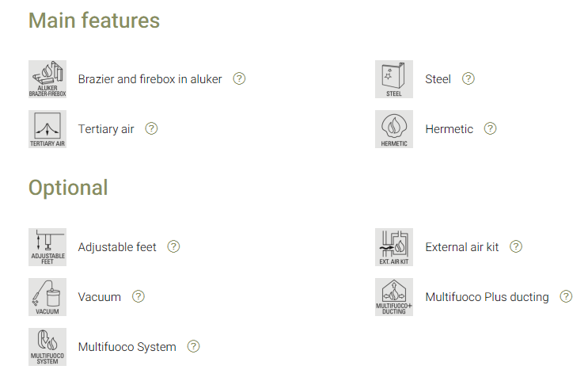
Task: Click the Hermetic text label
Action: click(x=449, y=129)
